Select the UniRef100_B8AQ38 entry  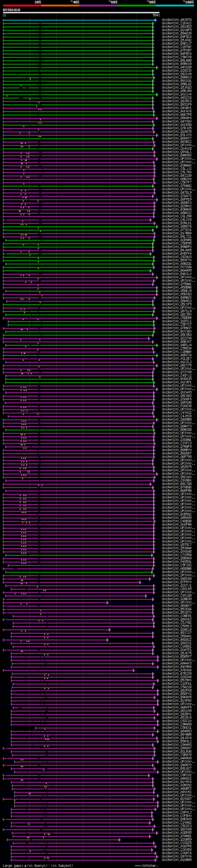(x=177, y=33)
